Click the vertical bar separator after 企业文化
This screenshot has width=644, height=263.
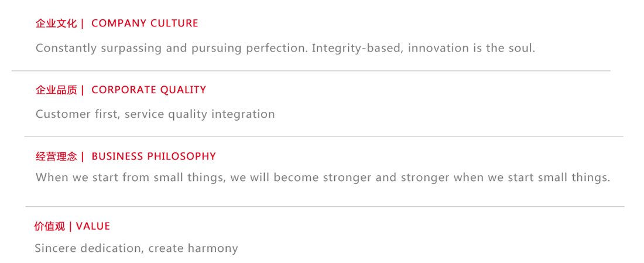pyautogui.click(x=83, y=23)
